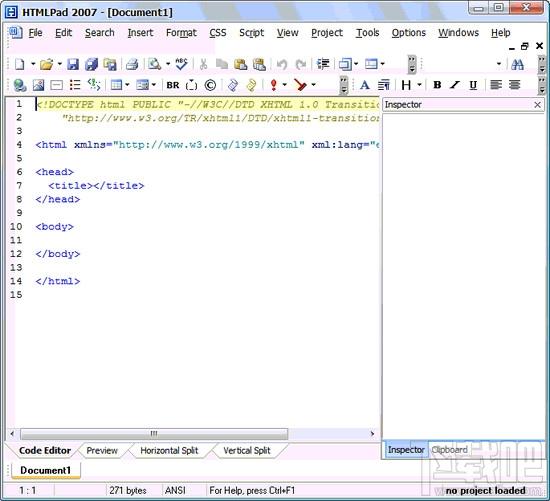Screen dimensions: 550x501
Task: Select the Document1 file tab
Action: click(x=46, y=470)
